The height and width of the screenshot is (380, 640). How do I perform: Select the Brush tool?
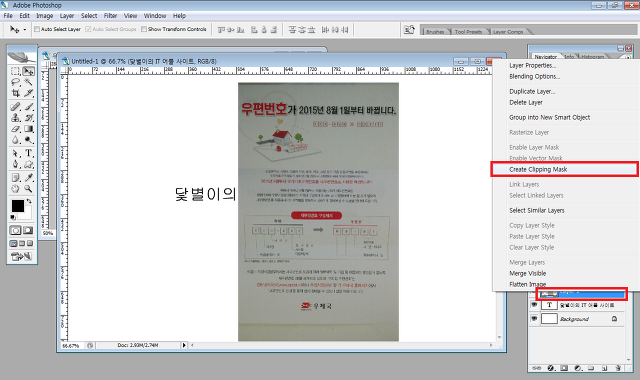[29, 107]
